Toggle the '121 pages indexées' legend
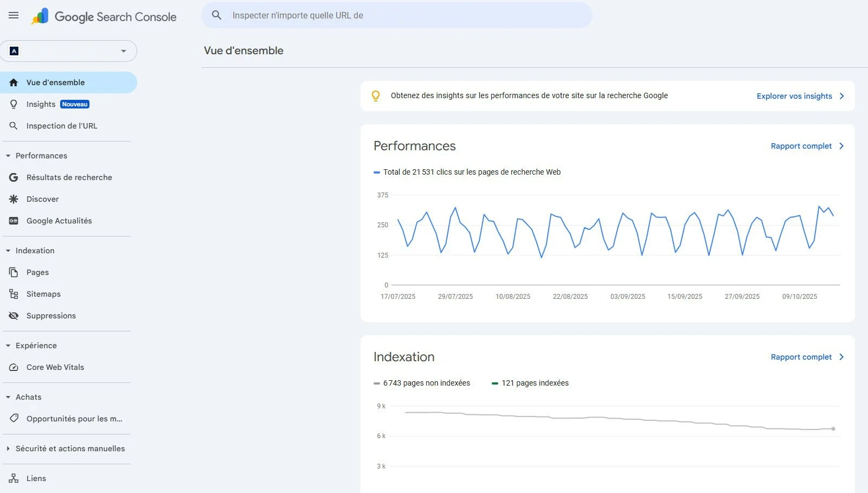Image resolution: width=868 pixels, height=493 pixels. 530,383
